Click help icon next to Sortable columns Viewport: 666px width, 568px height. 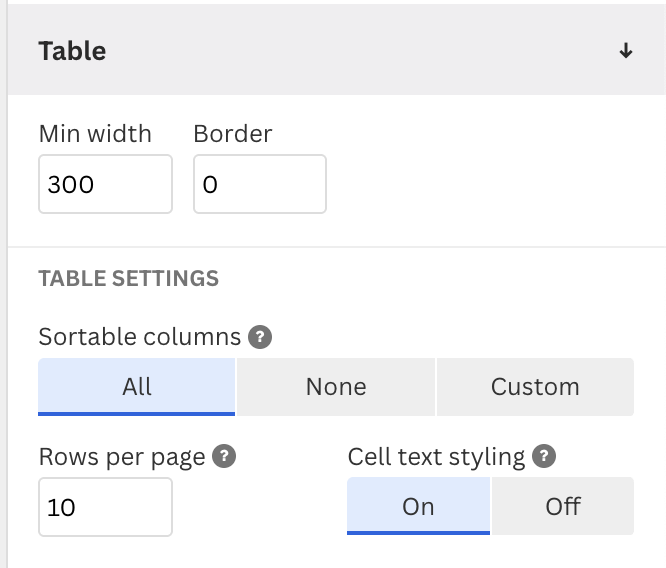(x=261, y=337)
